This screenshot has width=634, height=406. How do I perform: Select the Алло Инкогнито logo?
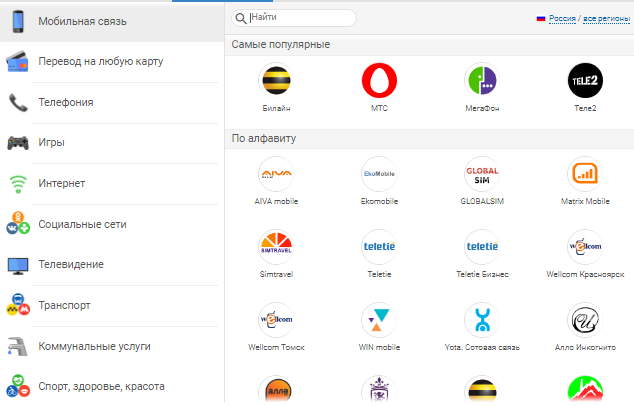click(585, 320)
